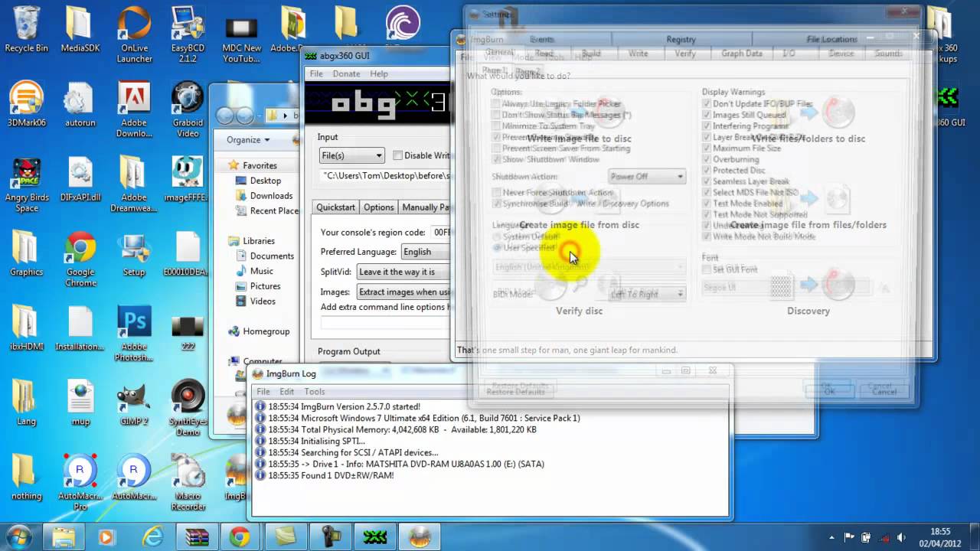Switch to File Locations settings tab

[x=831, y=39]
